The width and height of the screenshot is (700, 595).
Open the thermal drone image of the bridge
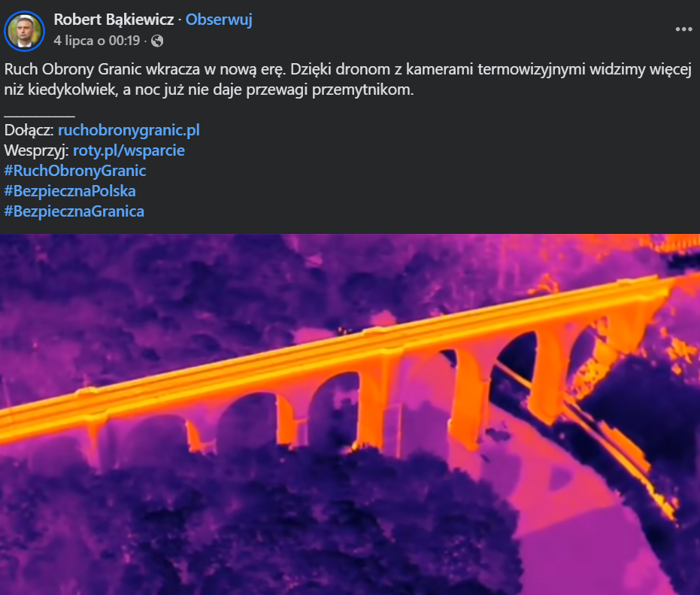coord(350,414)
